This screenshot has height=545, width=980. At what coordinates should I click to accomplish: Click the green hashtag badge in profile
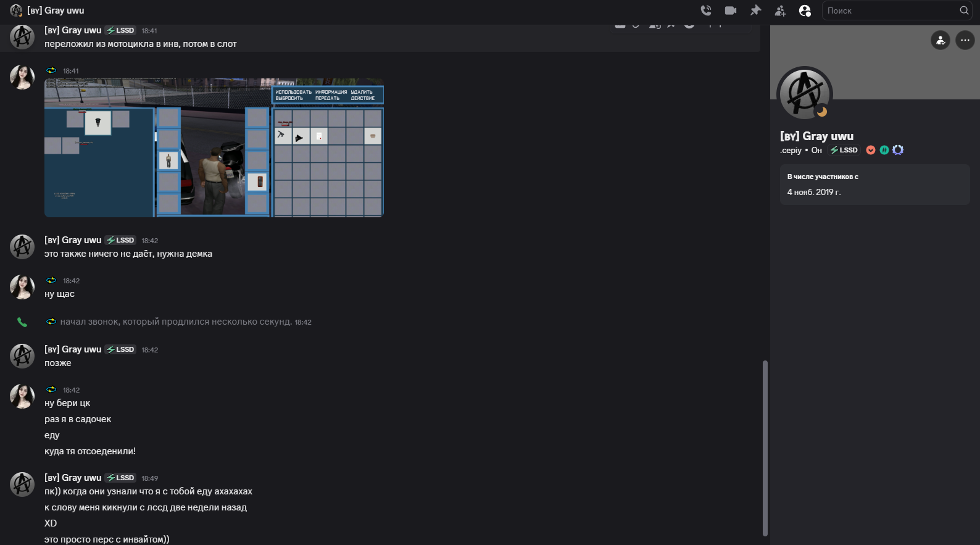(x=884, y=150)
